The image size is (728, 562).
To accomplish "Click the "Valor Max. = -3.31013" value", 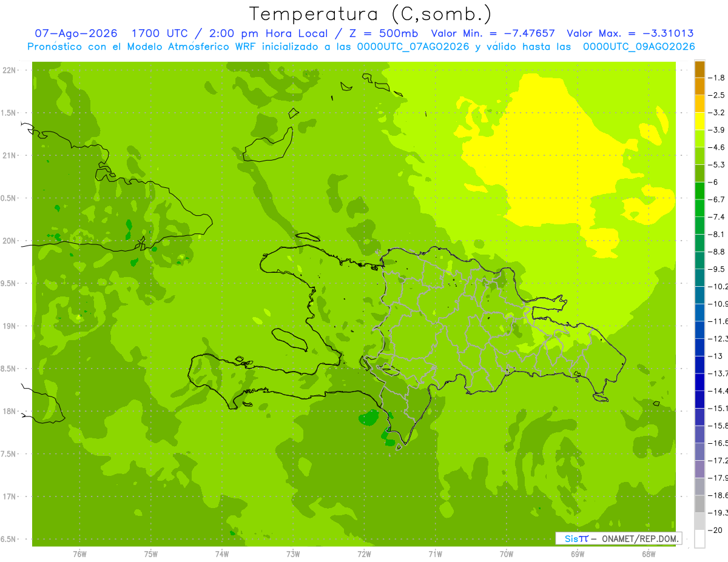I will 630,34.
